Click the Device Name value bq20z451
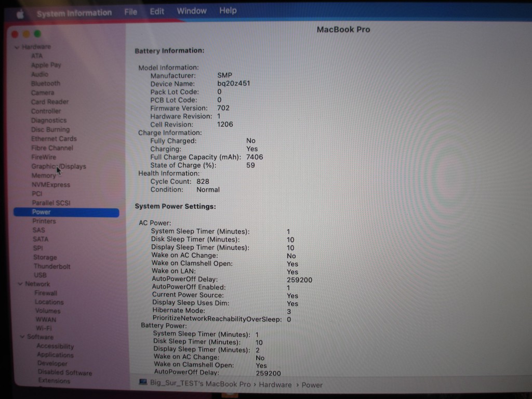This screenshot has width=532, height=399. pyautogui.click(x=234, y=84)
